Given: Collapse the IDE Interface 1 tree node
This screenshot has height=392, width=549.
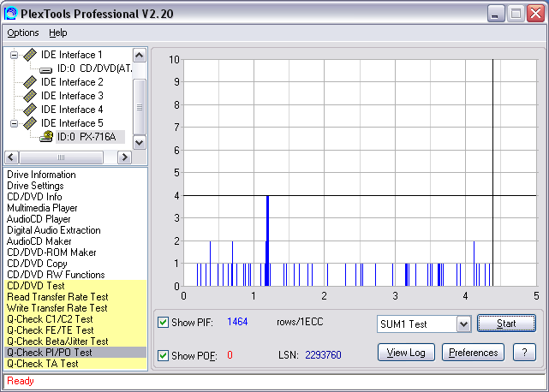Looking at the screenshot, I should (x=14, y=55).
